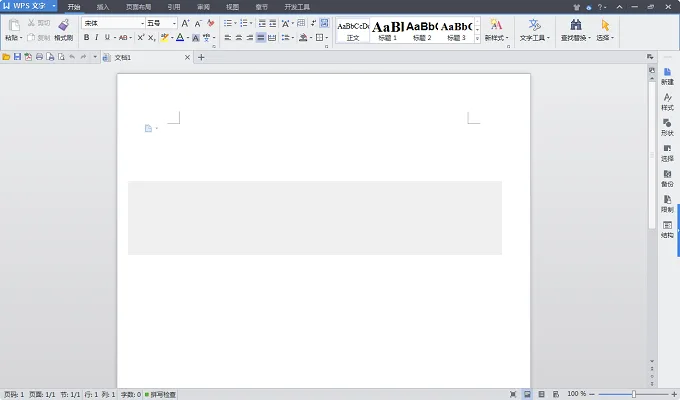Enable right text alignment
Image resolution: width=680 pixels, height=400 pixels.
tap(249, 38)
